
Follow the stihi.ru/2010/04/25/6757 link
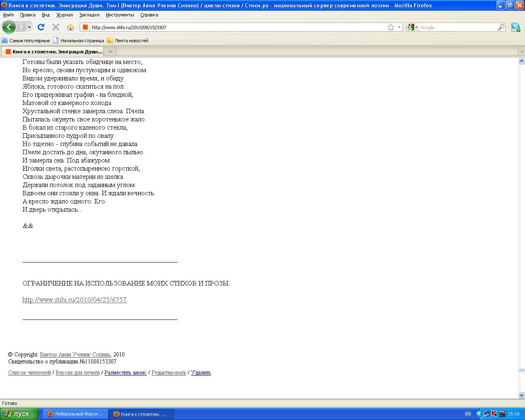pos(74,300)
